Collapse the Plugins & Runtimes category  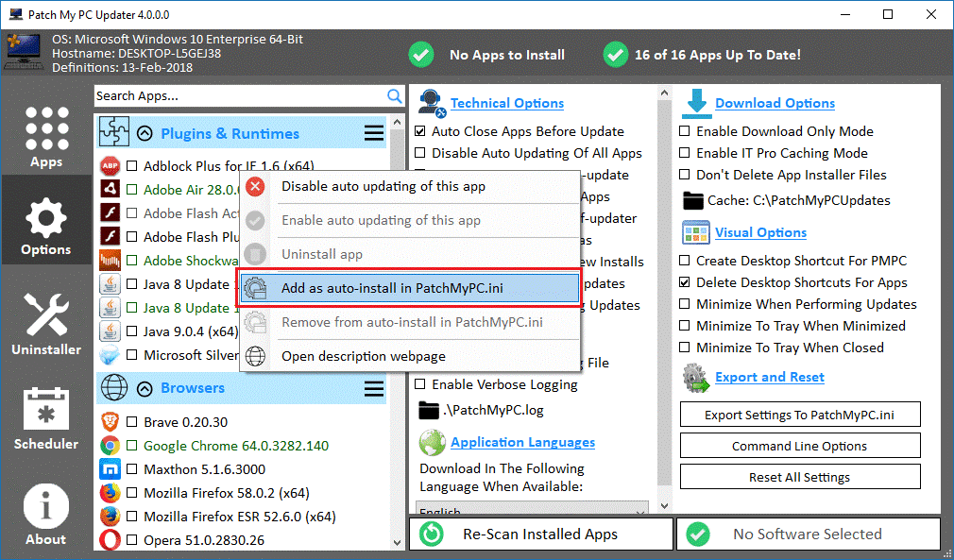pos(145,133)
